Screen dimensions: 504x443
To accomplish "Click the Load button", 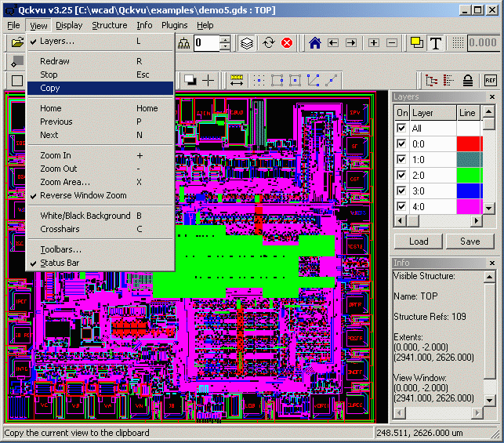I will [419, 241].
